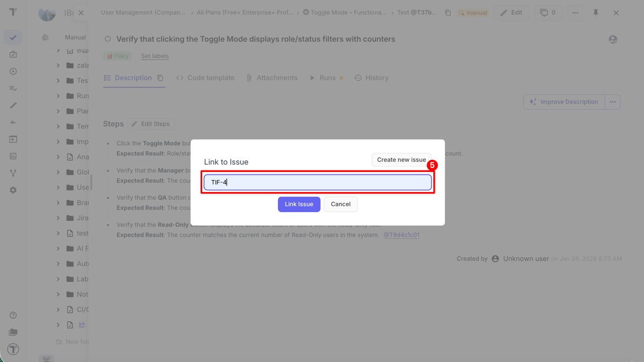Open the branches icon in left sidebar
The image size is (644, 362).
13,173
